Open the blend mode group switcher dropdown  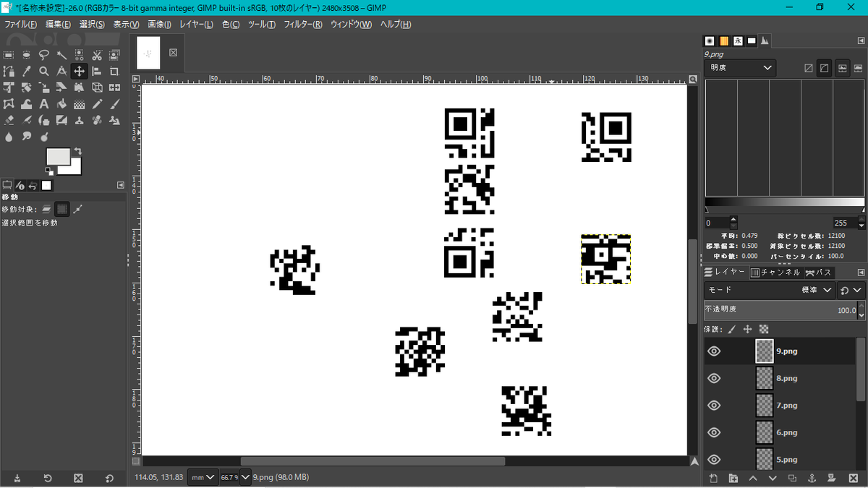click(851, 290)
